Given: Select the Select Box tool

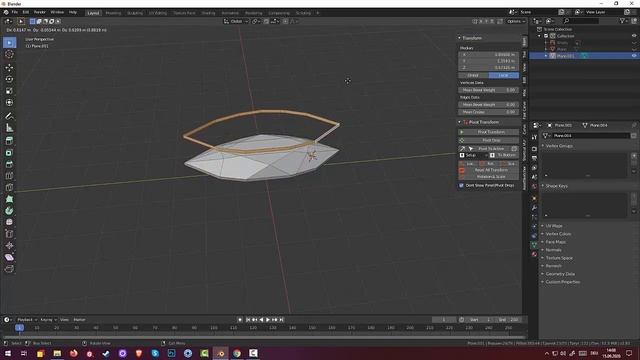Looking at the screenshot, I should tap(9, 42).
